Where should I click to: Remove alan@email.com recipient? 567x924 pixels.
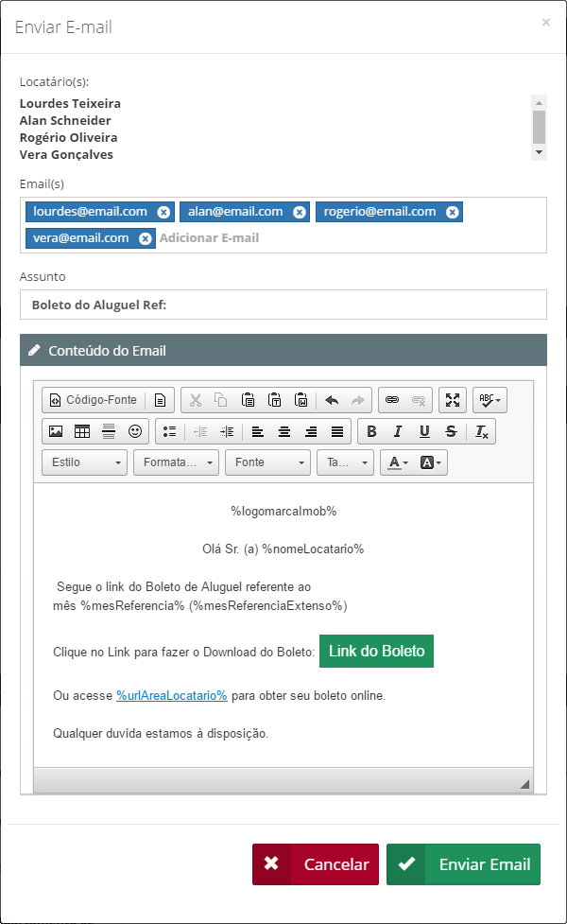[300, 212]
